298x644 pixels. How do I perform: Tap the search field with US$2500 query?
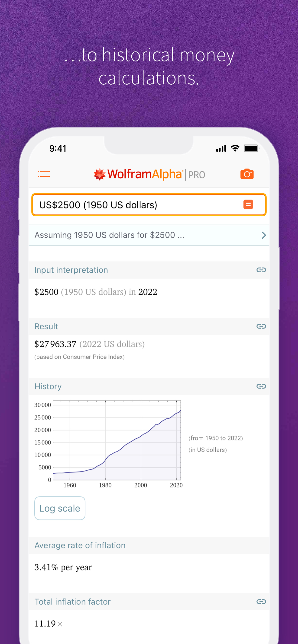pyautogui.click(x=149, y=205)
